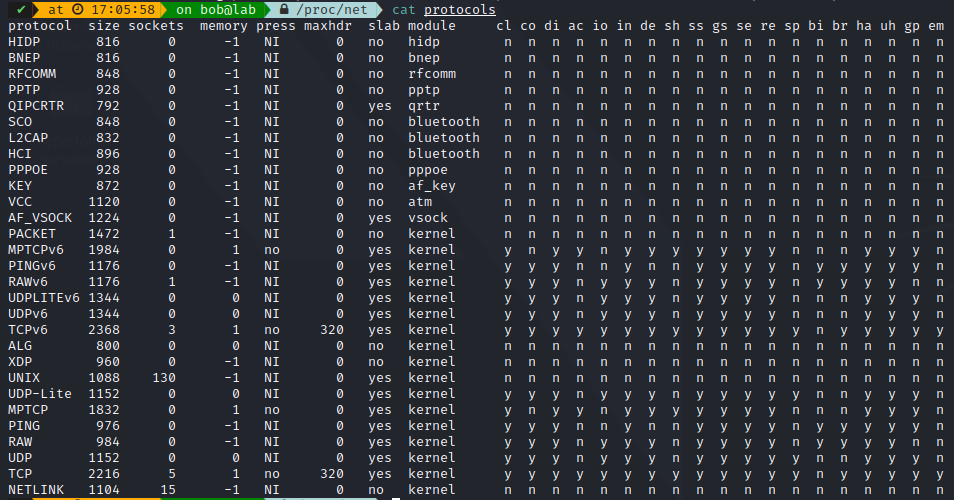Click the 'cat' command word
This screenshot has height=500, width=954.
pyautogui.click(x=404, y=10)
